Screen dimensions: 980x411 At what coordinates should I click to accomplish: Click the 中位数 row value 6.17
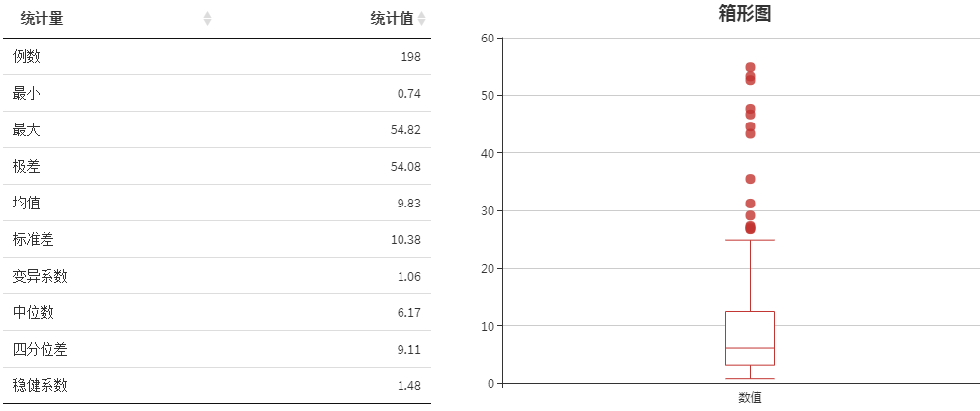click(x=408, y=313)
